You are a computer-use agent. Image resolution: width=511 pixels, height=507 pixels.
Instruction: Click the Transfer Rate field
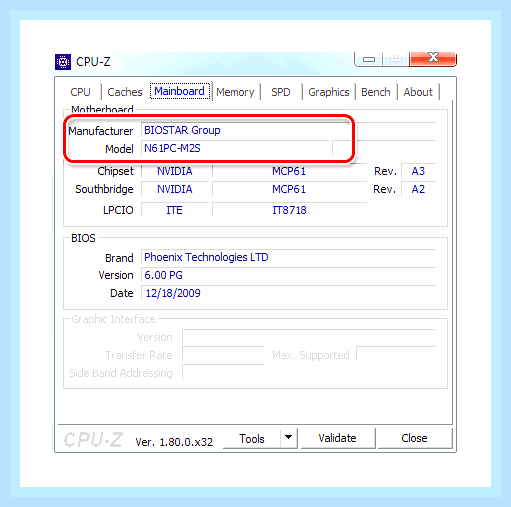224,355
